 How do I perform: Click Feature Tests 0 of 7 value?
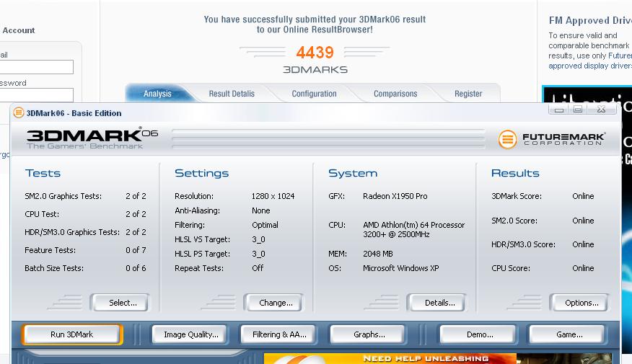pyautogui.click(x=136, y=250)
